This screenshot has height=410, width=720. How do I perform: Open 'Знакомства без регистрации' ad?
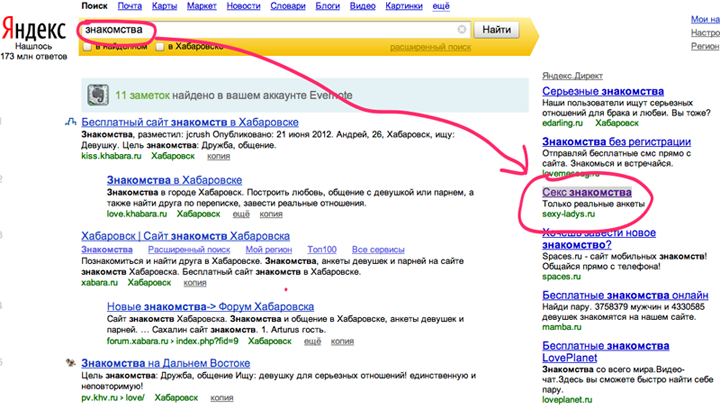coord(616,141)
